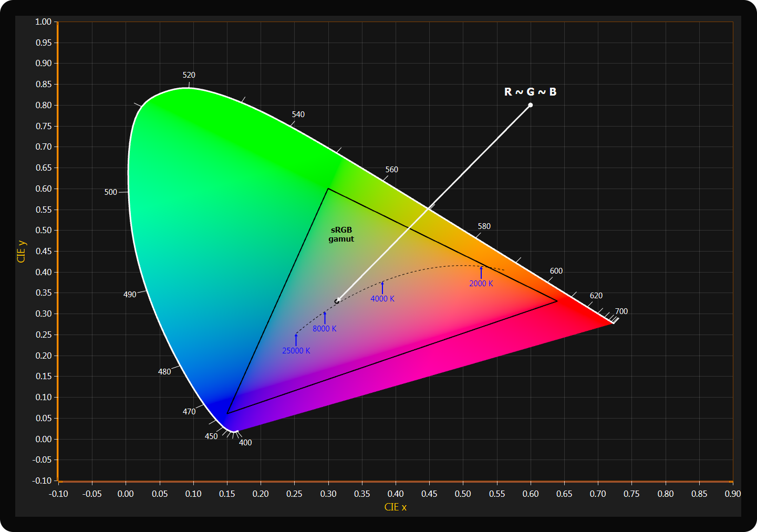This screenshot has width=757, height=532.
Task: Click the 580 wavelength label
Action: pos(484,226)
